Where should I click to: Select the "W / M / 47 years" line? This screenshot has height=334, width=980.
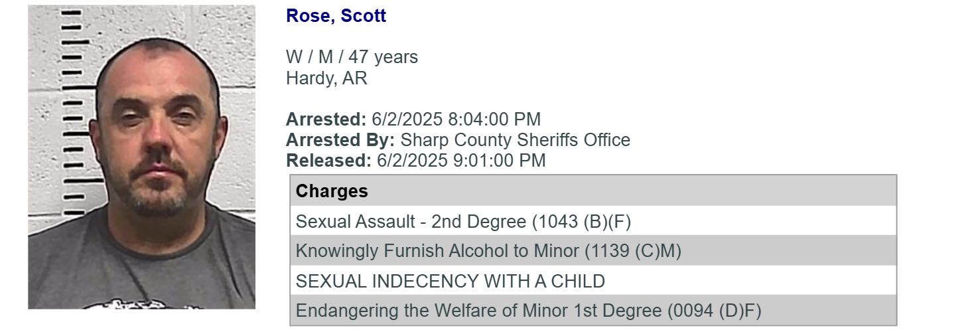(352, 57)
